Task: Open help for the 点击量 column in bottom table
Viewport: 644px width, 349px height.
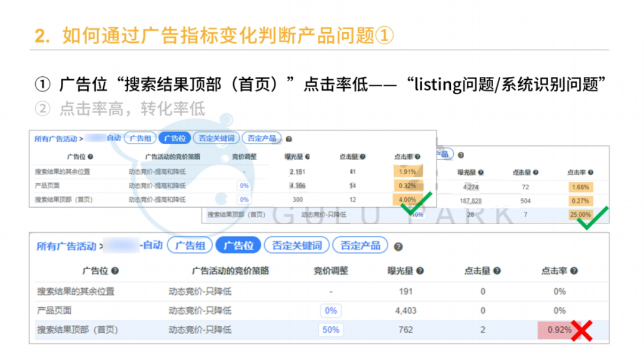Action: (x=496, y=270)
